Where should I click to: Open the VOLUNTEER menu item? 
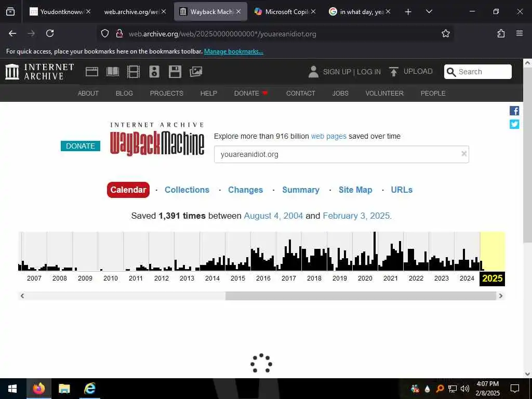(384, 94)
